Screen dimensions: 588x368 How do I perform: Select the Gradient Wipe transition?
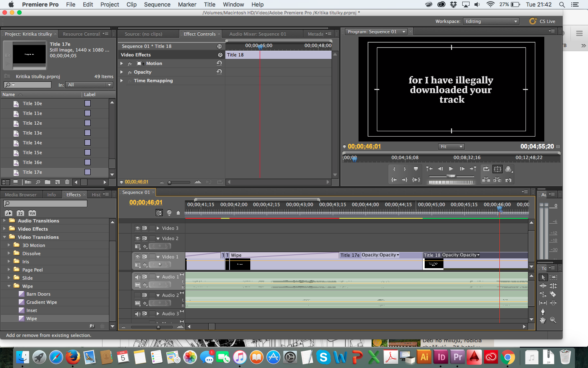[x=41, y=302]
